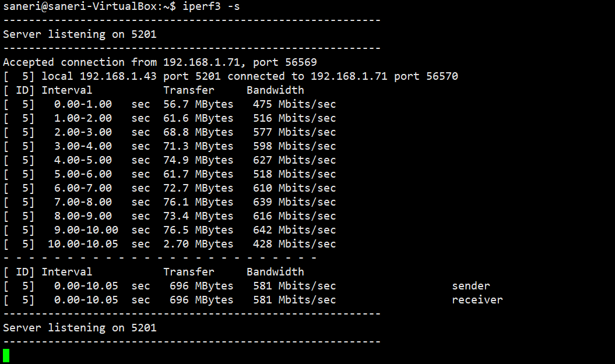The width and height of the screenshot is (615, 364).
Task: Click the client IP 192.168.1.71 in Accepted connection line
Action: pyautogui.click(x=203, y=62)
